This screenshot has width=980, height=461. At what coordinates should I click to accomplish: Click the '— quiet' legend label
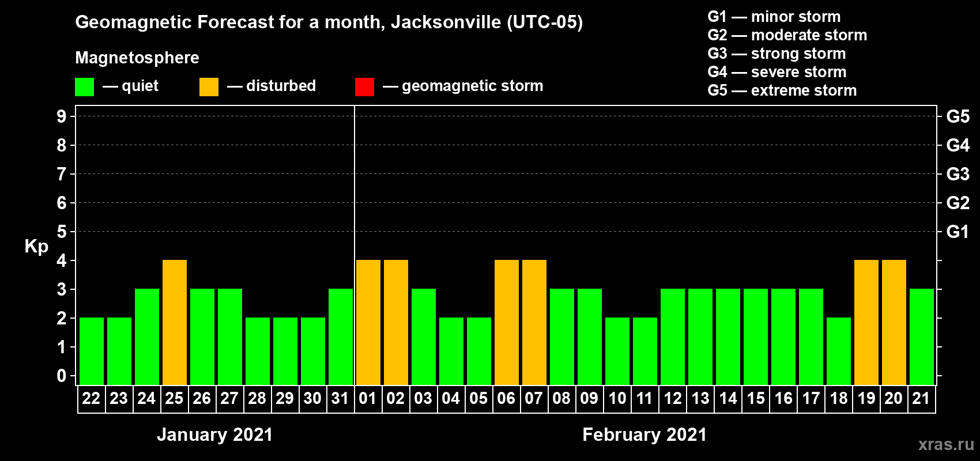(x=130, y=86)
